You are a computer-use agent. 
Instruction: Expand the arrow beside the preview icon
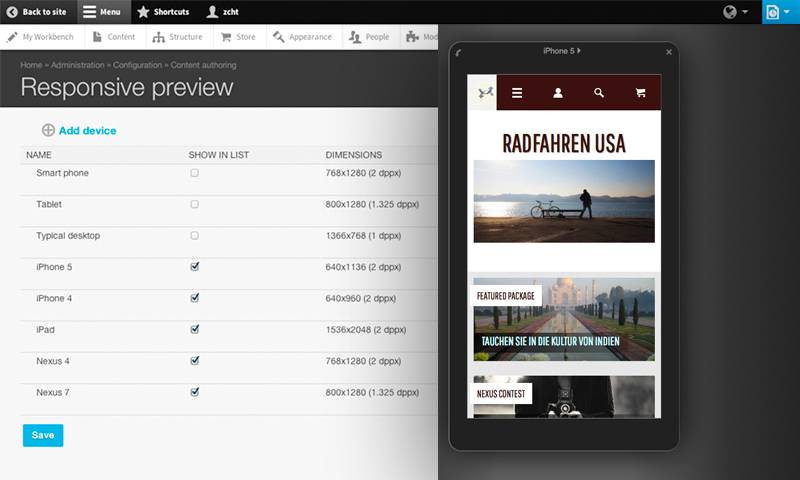(x=787, y=11)
